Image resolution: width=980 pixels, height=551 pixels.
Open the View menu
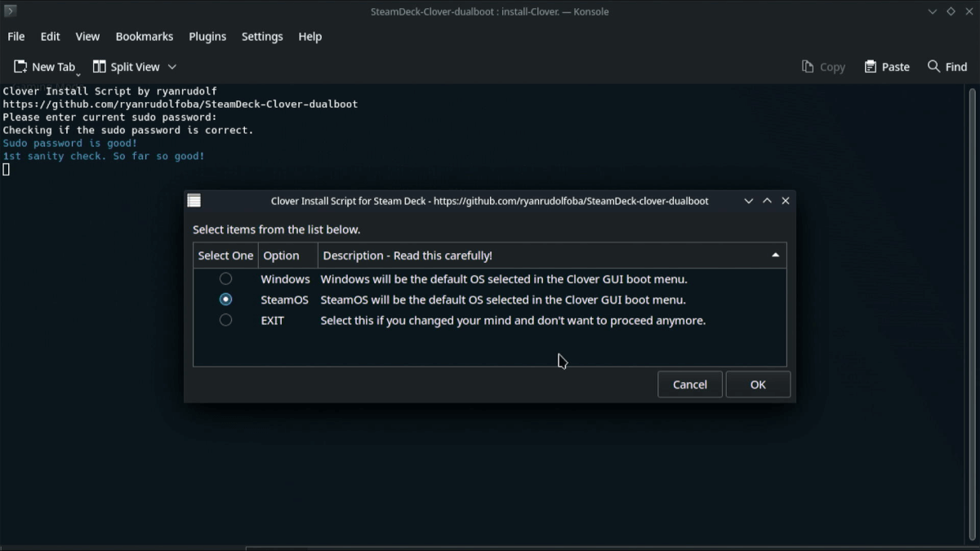(87, 37)
